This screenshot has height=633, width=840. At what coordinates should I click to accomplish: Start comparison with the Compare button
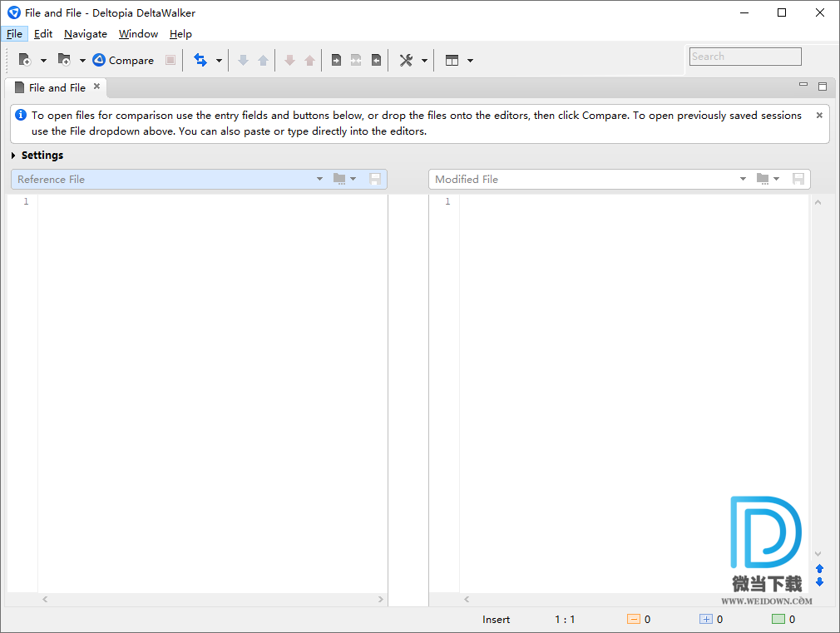coord(123,60)
